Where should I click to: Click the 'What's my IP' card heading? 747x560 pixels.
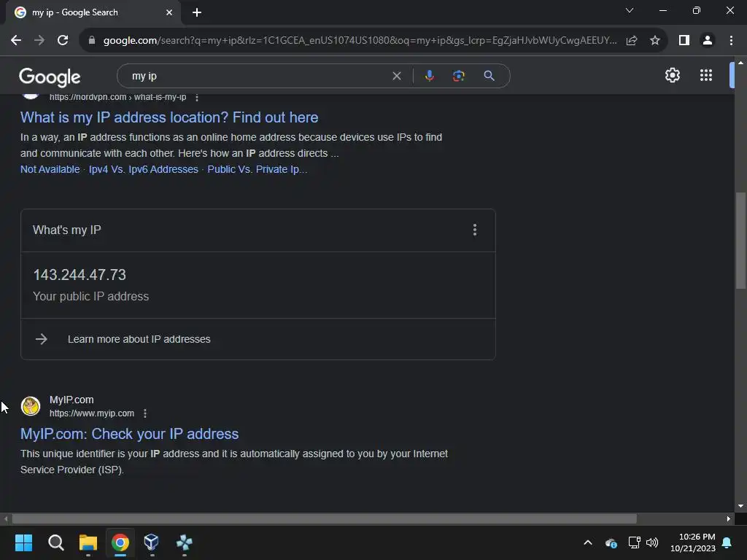[66, 230]
